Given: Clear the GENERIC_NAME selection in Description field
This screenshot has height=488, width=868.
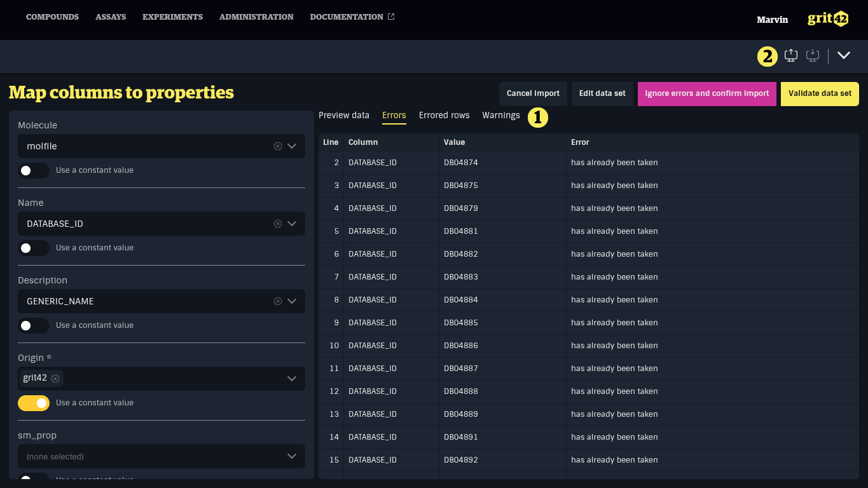Looking at the screenshot, I should click(278, 301).
